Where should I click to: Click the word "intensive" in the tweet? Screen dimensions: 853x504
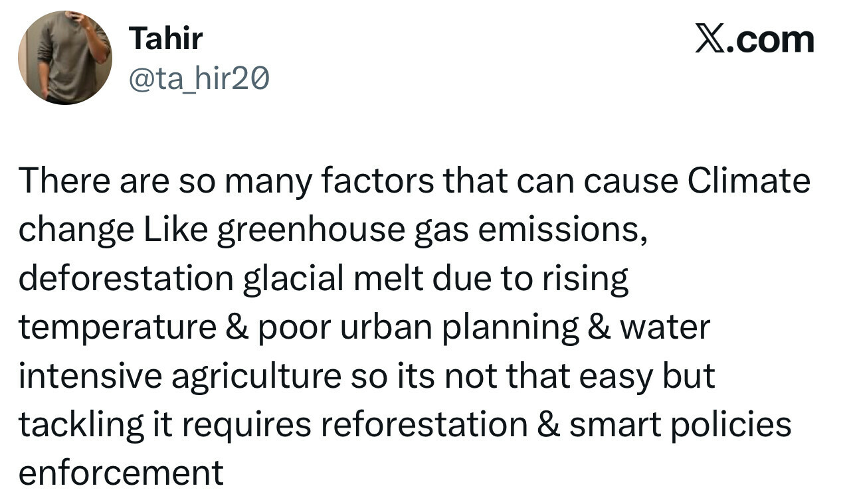click(90, 376)
